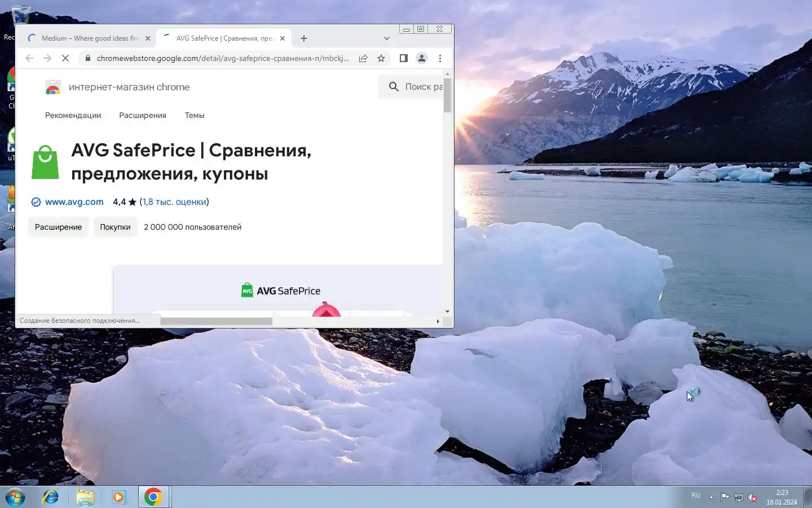Click RU language indicator in tray
Screen dimensions: 812x508
point(696,496)
